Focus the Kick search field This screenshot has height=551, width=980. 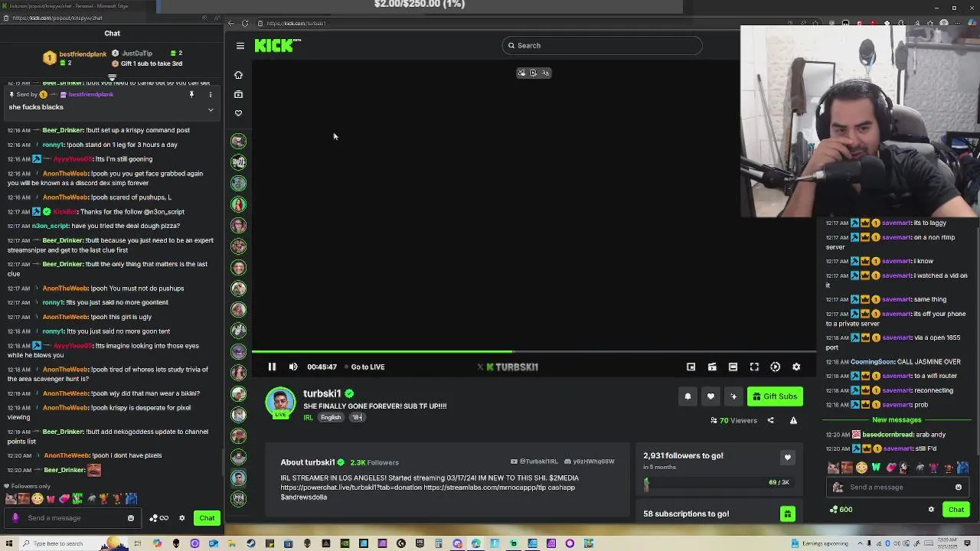(602, 45)
